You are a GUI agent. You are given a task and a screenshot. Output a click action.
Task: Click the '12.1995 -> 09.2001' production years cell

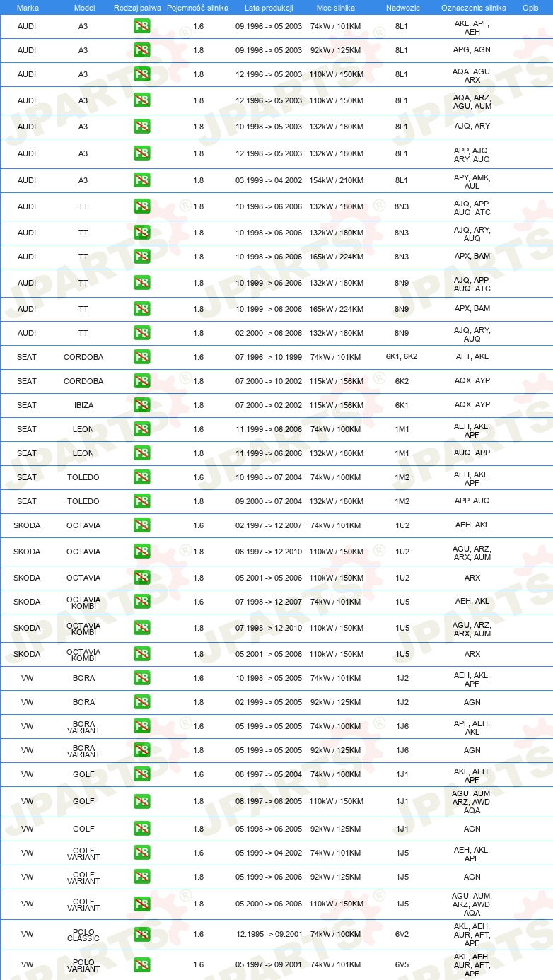(269, 934)
